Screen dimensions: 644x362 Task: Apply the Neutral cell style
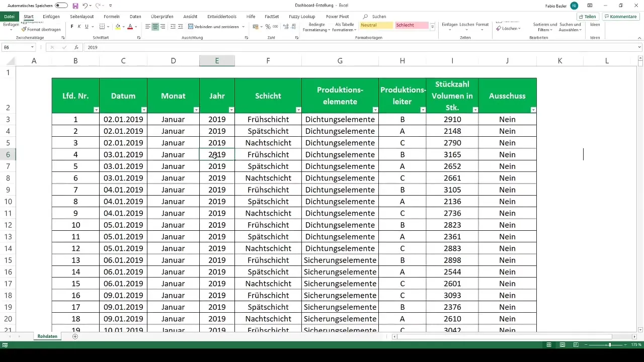[376, 25]
